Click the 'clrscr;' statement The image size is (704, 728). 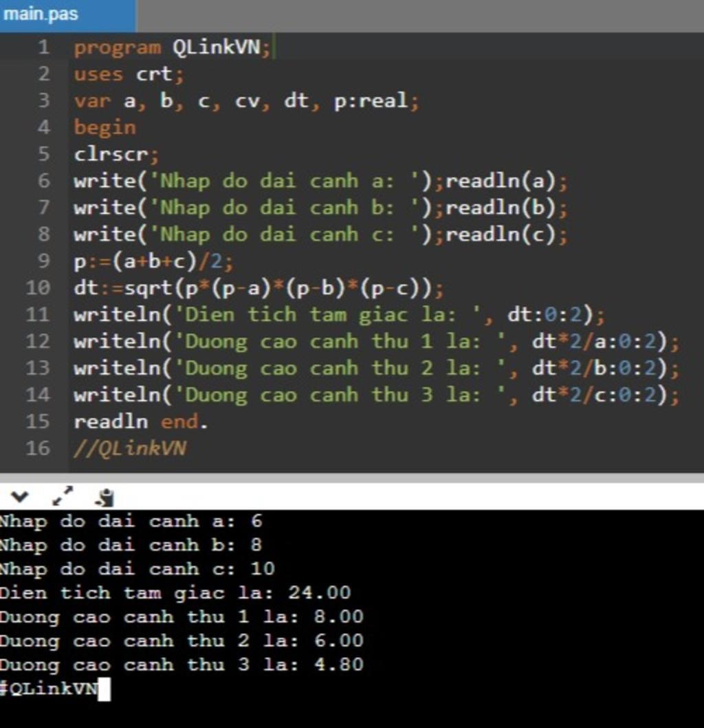click(116, 154)
